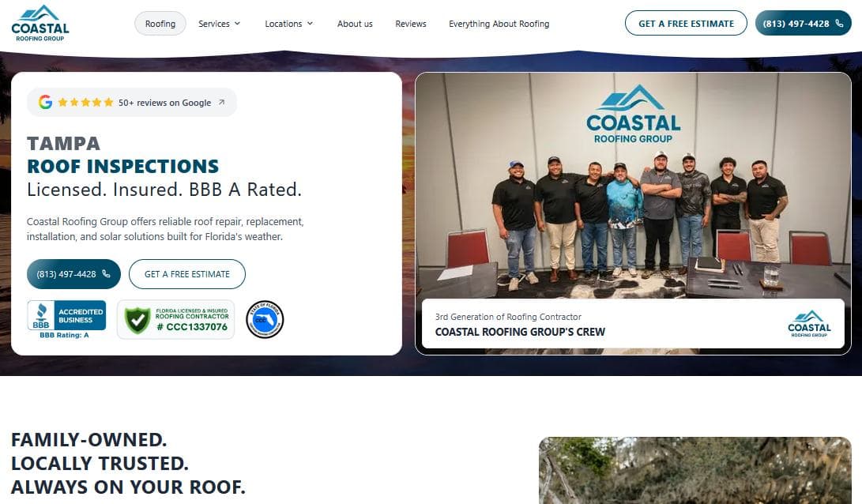862x504 pixels.
Task: Call (813) 497-4428 from the header button
Action: pyautogui.click(x=804, y=23)
